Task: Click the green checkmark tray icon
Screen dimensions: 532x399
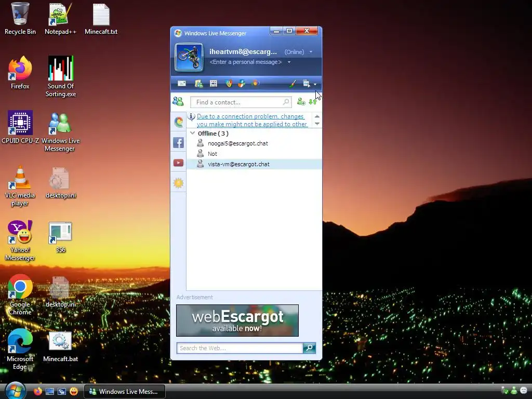Action: point(504,391)
